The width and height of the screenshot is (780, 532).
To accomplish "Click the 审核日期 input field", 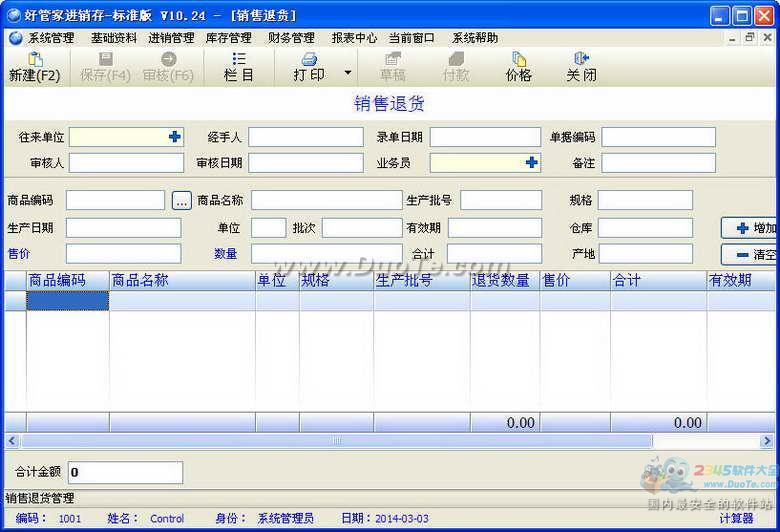I will (306, 163).
